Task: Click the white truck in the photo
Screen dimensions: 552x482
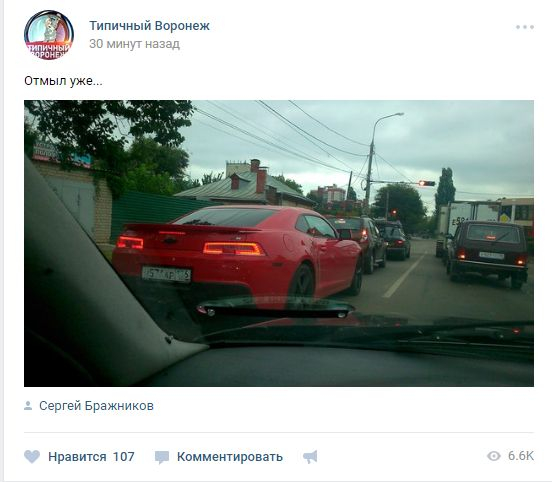Action: click(470, 218)
